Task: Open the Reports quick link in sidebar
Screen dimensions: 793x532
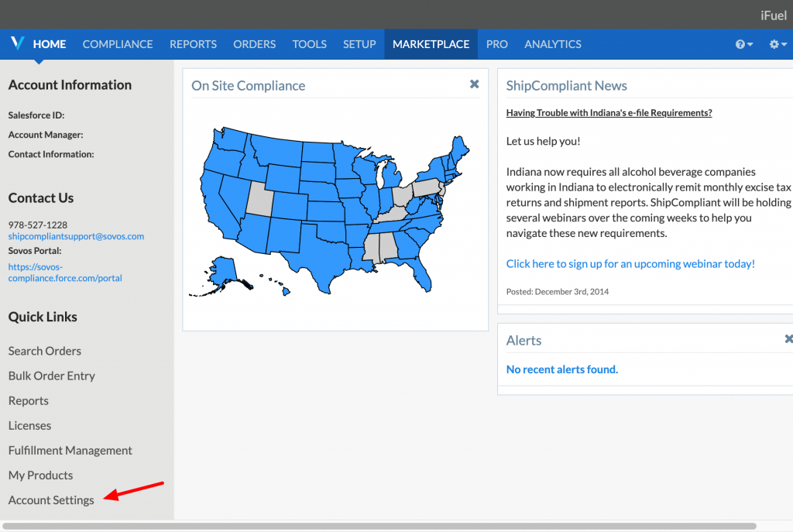Action: 29,400
